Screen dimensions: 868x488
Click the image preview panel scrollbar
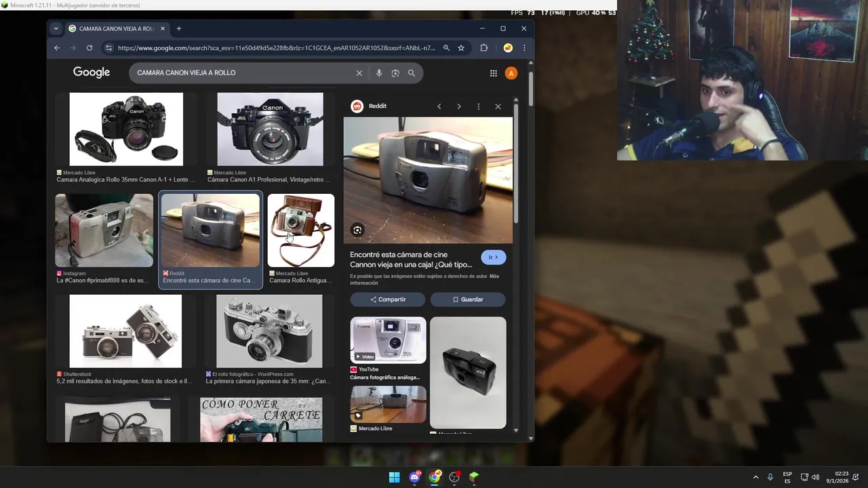[x=516, y=163]
